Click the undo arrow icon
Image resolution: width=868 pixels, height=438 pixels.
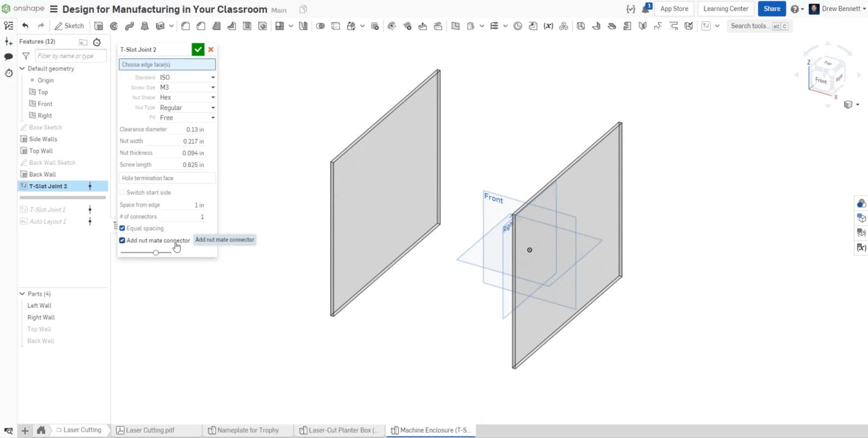(x=25, y=26)
